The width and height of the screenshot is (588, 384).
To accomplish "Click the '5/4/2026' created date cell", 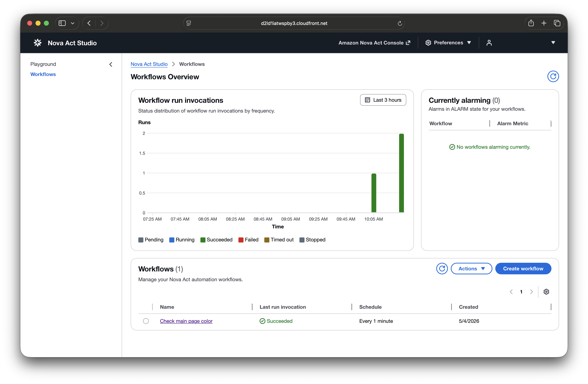I will 469,321.
